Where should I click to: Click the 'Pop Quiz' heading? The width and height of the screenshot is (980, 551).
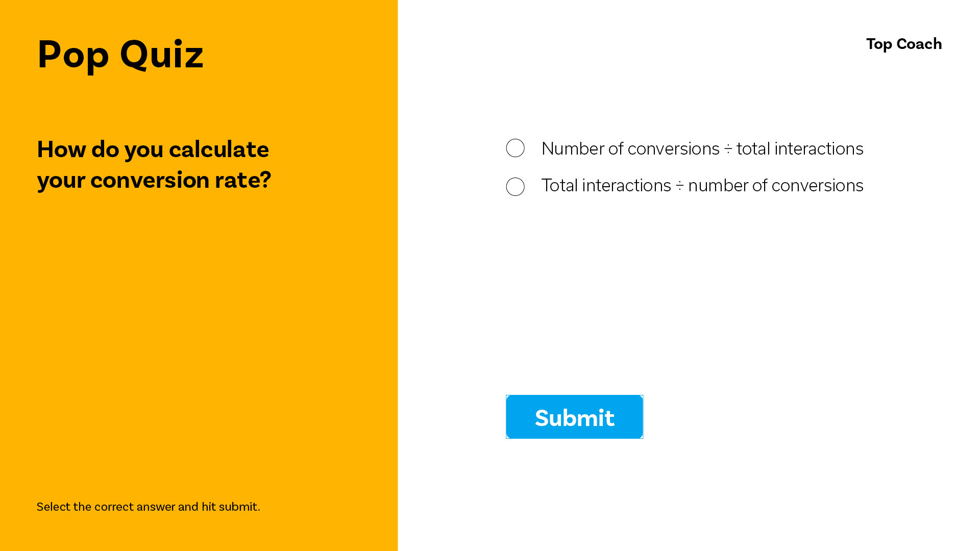click(120, 55)
